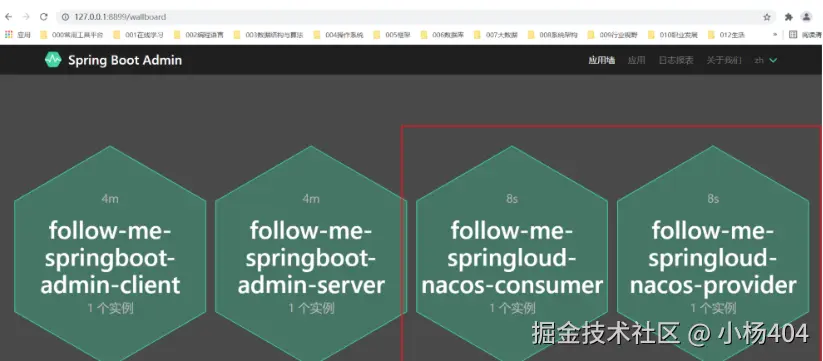The image size is (823, 361).
Task: Open the Apps grid shortcut in bookmarks bar
Action: [x=18, y=35]
